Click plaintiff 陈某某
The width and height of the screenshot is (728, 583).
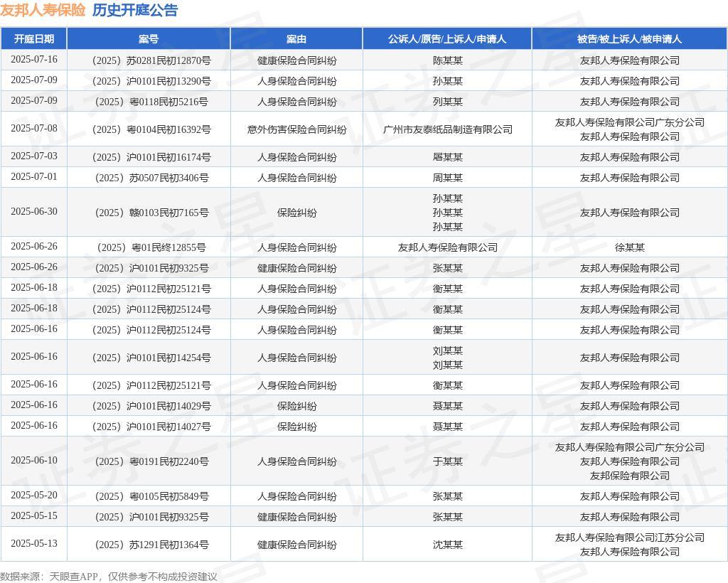click(x=448, y=60)
